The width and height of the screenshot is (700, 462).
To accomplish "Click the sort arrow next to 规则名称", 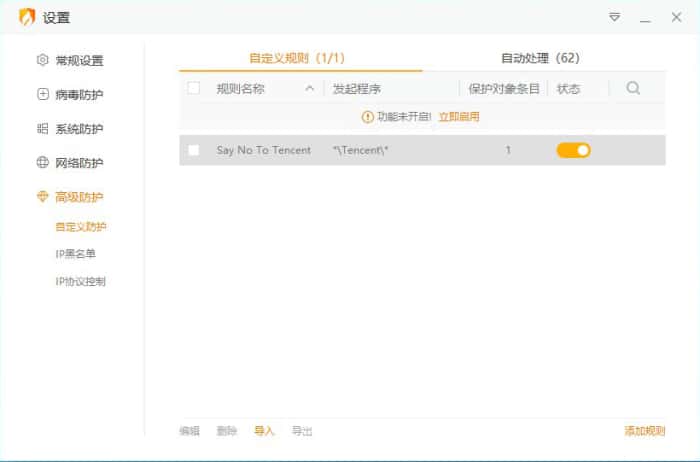I will [x=309, y=88].
